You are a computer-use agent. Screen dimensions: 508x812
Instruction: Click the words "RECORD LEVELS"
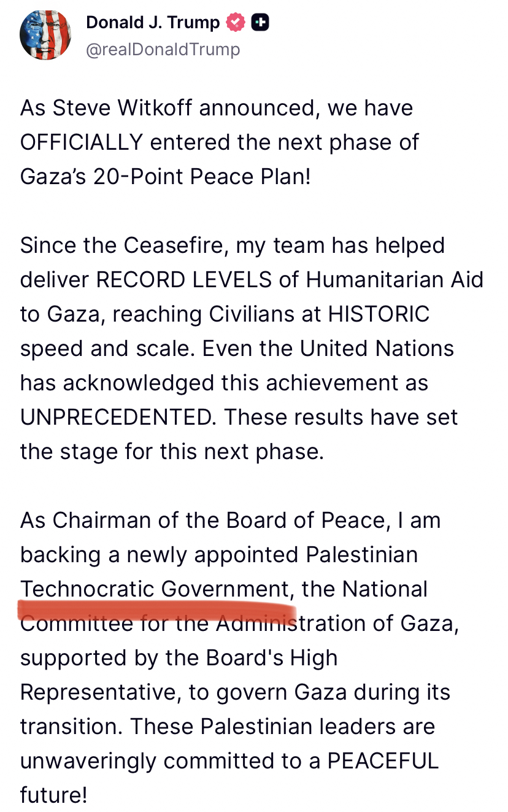184,280
